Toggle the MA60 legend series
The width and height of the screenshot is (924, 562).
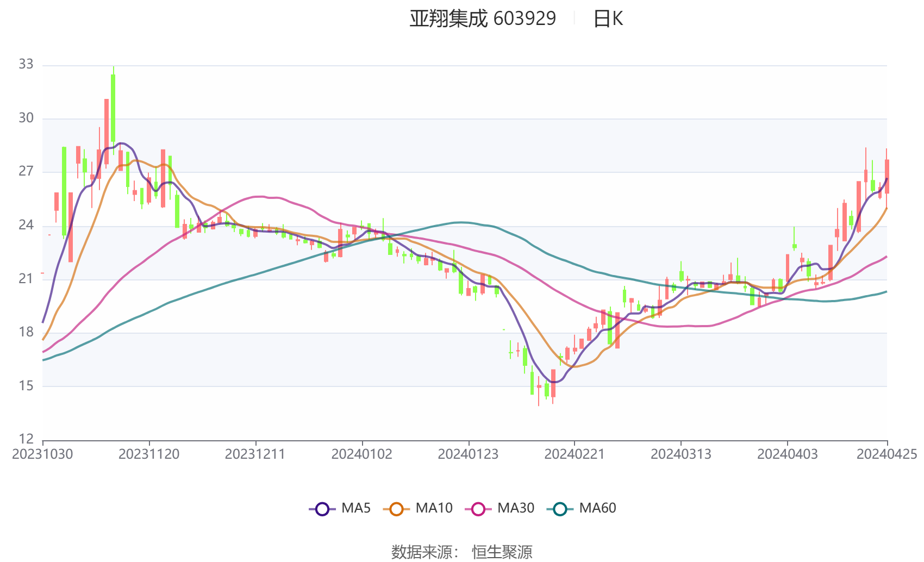tap(581, 509)
